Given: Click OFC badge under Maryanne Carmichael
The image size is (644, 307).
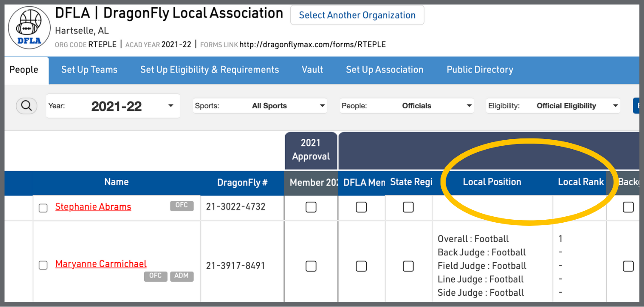Looking at the screenshot, I should pos(155,276).
